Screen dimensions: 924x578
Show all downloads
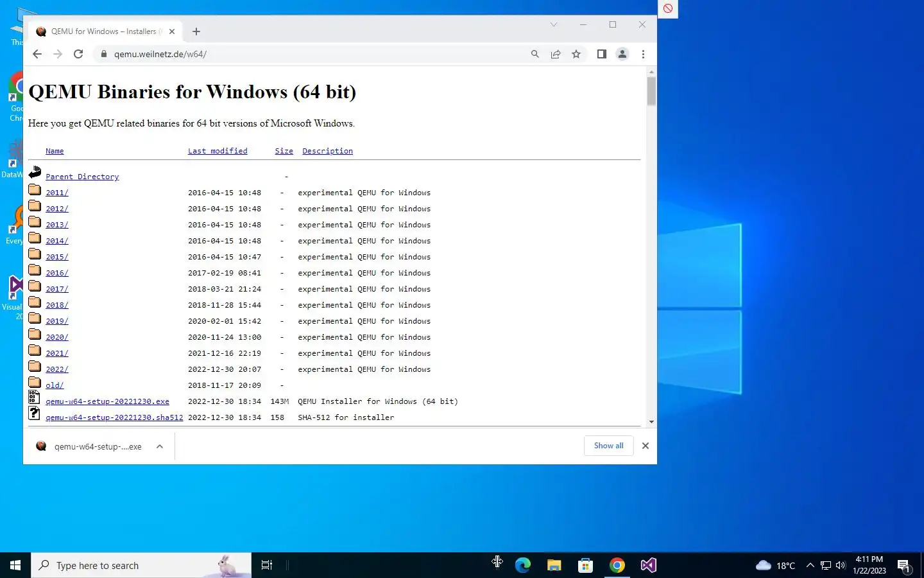608,446
